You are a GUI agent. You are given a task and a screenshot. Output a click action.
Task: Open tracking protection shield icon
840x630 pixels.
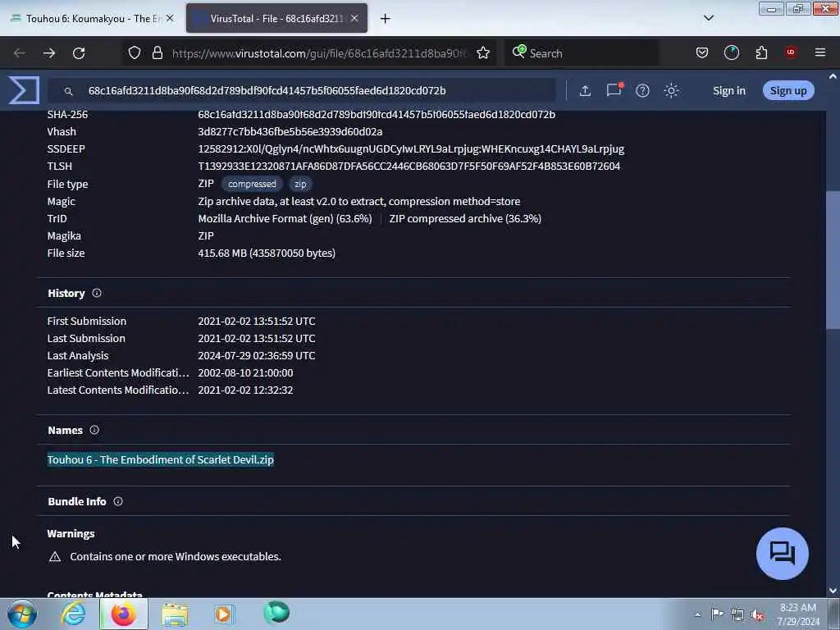135,53
